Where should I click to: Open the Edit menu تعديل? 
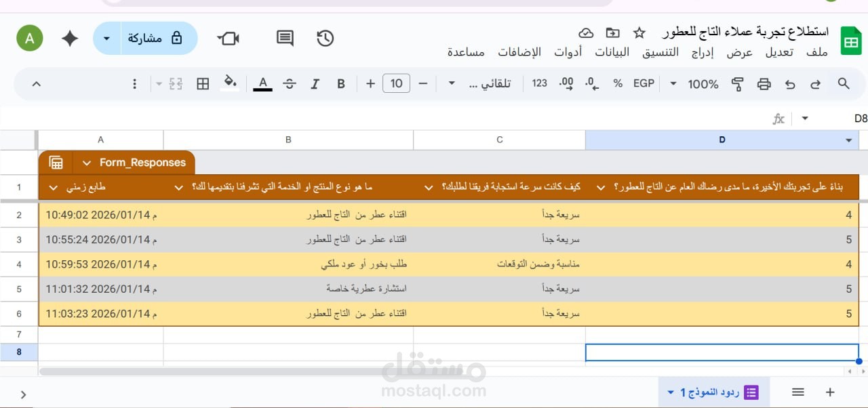point(779,52)
